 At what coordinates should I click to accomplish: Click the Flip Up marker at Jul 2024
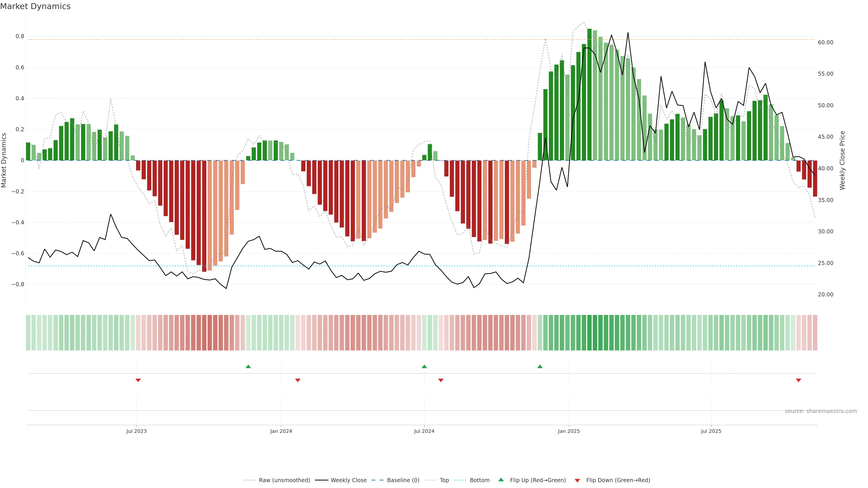424,366
